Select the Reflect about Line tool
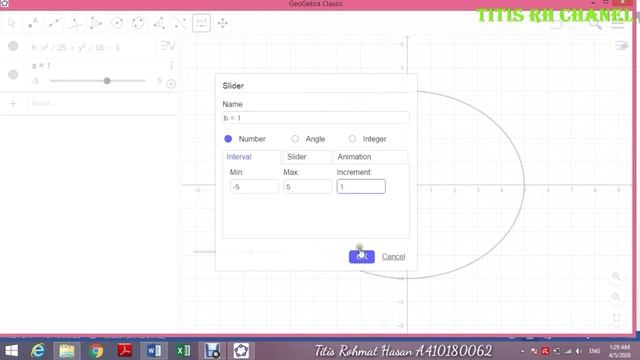The image size is (640, 360). pos(180,23)
